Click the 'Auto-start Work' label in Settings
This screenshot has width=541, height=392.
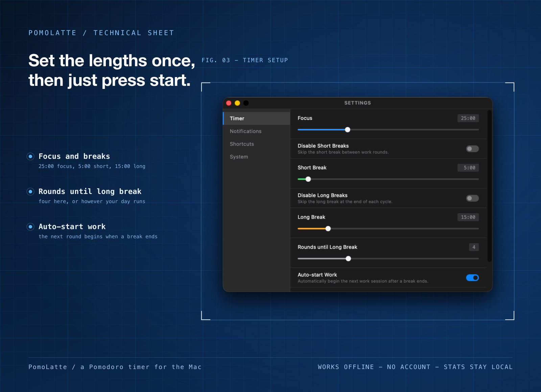click(317, 275)
